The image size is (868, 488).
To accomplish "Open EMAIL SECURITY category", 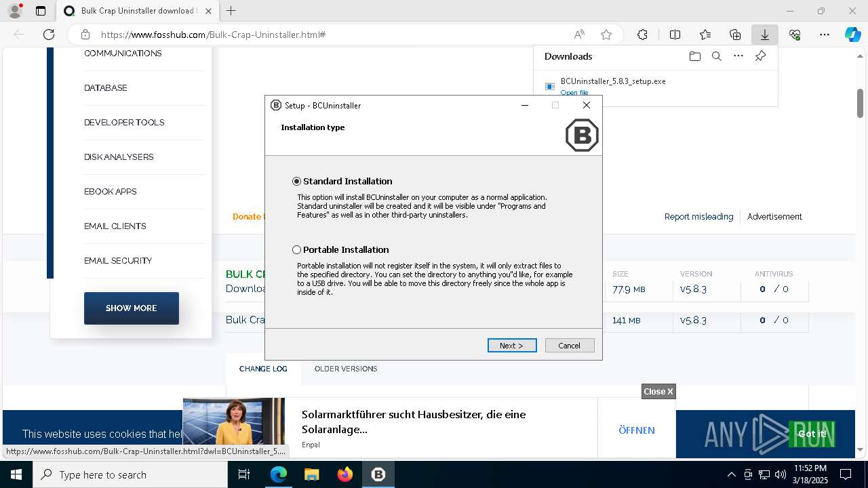I will coord(118,261).
